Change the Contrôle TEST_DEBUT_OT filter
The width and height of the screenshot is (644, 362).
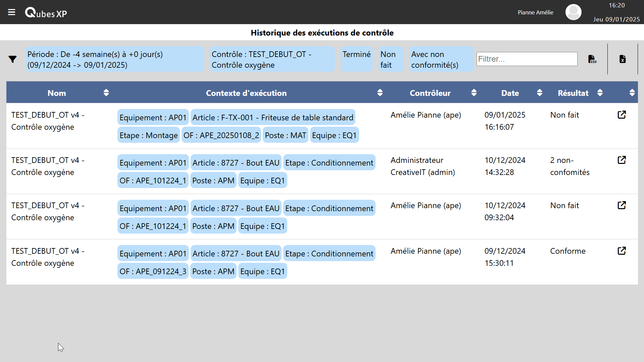click(x=272, y=59)
